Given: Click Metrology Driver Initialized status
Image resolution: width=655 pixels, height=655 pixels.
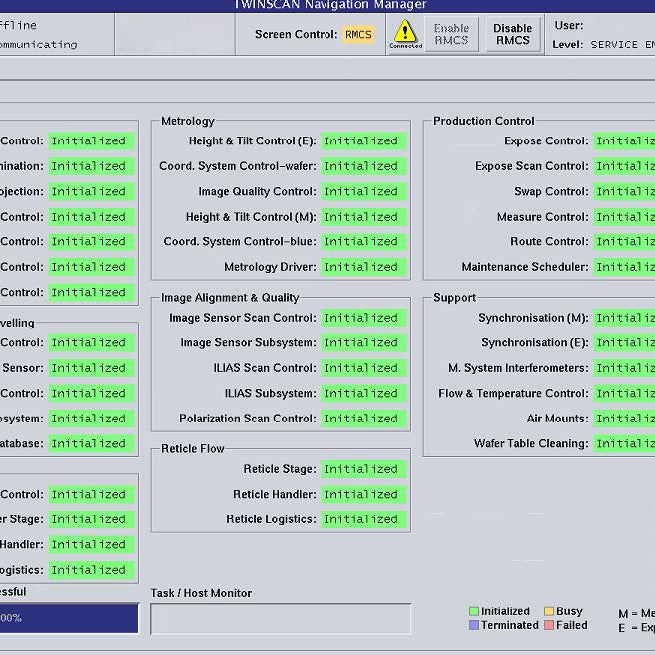Looking at the screenshot, I should coord(363,267).
